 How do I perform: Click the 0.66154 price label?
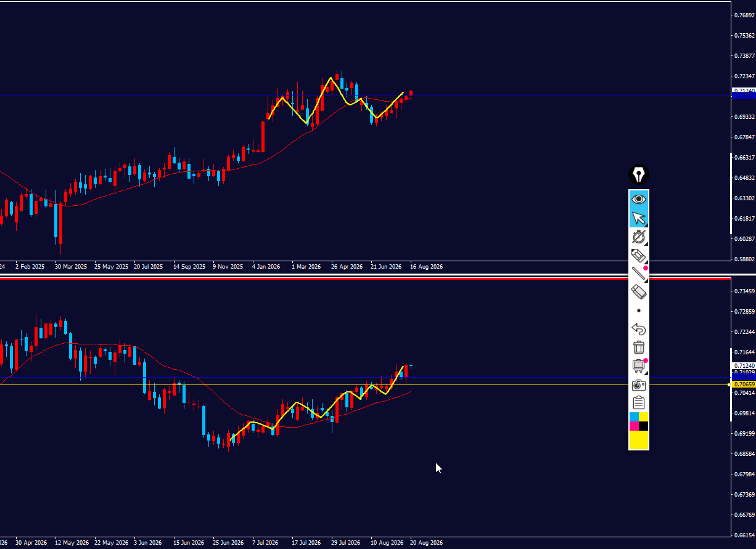pos(746,535)
